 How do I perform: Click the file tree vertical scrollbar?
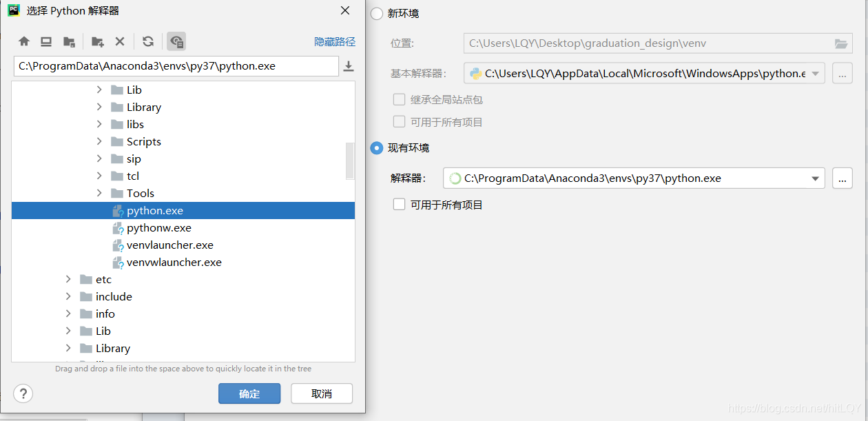click(x=350, y=160)
